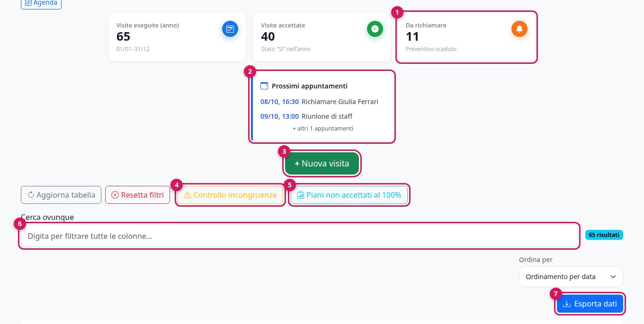
Task: Open the Riunione di staff appointment
Action: tap(306, 116)
